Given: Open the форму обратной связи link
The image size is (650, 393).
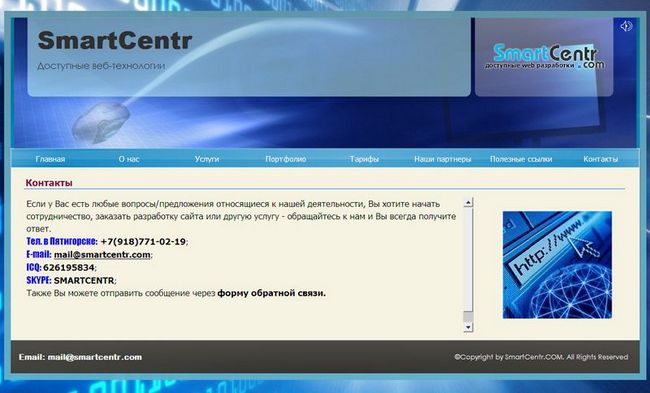Looking at the screenshot, I should click(x=272, y=293).
